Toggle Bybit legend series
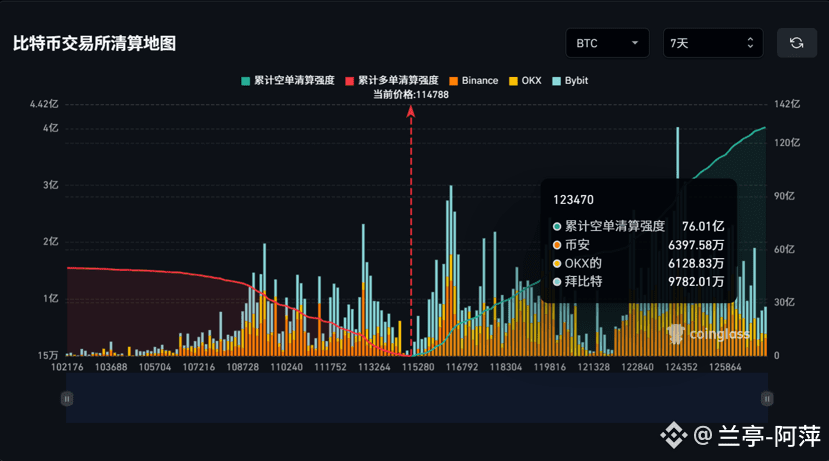 click(570, 80)
